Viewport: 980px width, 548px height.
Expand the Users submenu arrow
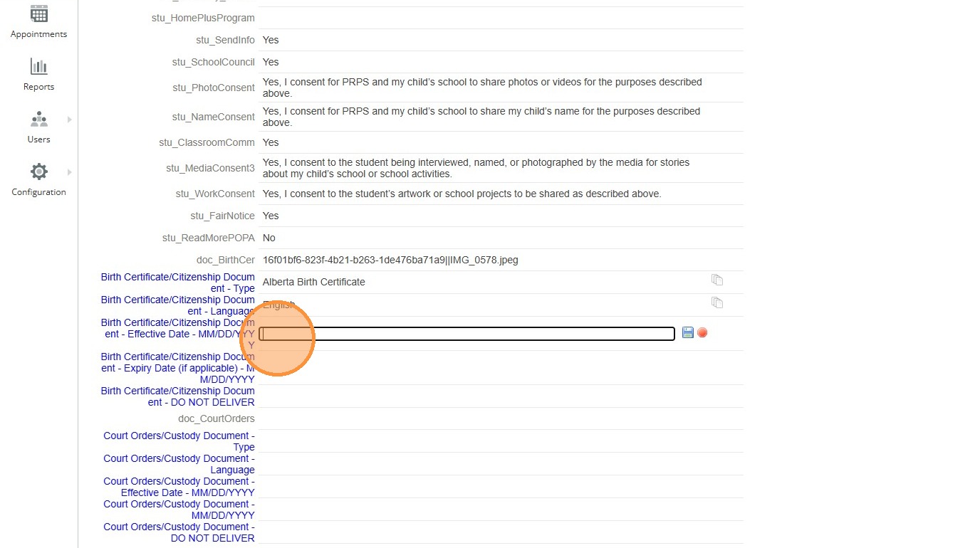coord(70,120)
